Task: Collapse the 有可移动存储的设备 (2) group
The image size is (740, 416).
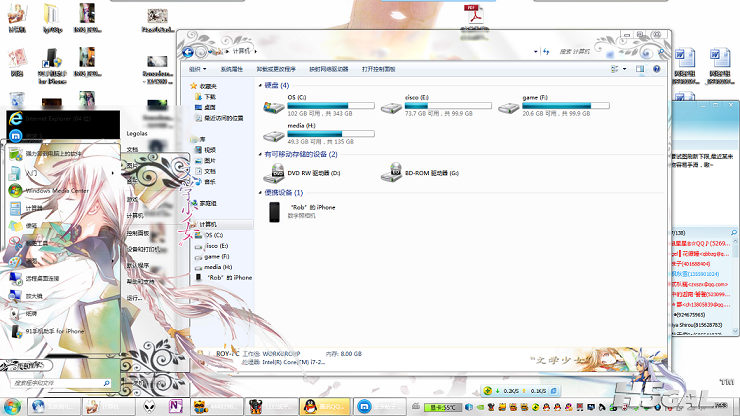Action: (260, 154)
